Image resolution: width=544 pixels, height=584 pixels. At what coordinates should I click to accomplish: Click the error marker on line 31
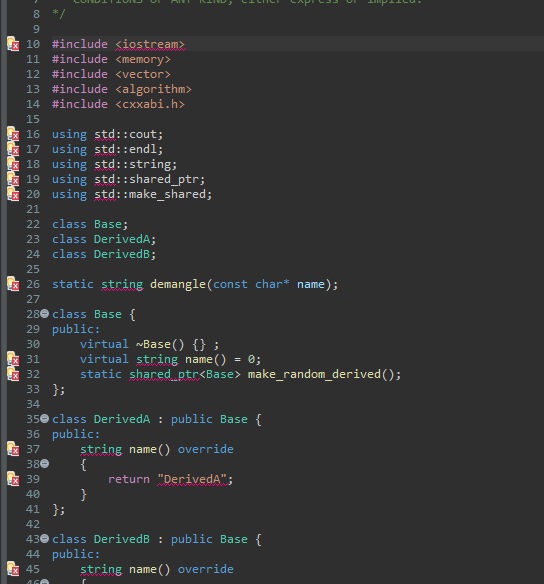click(x=13, y=359)
